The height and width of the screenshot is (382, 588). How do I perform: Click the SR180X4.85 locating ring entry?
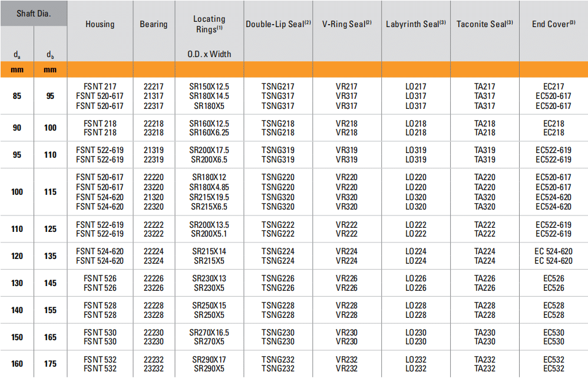tap(209, 187)
